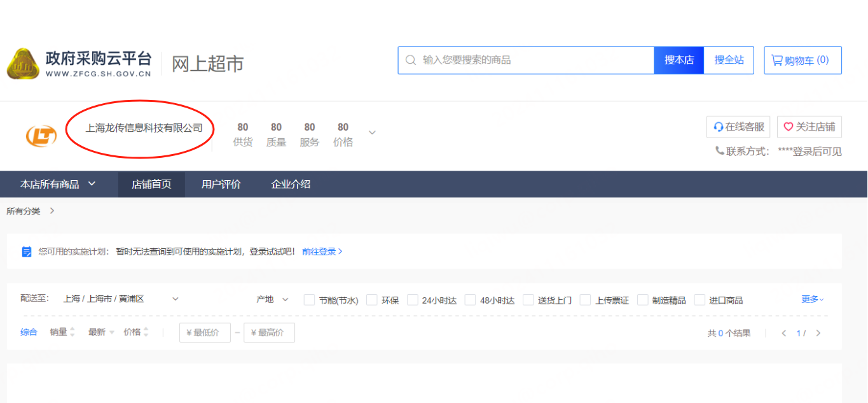Open the 企业介绍 tab
This screenshot has width=868, height=403.
(x=291, y=185)
